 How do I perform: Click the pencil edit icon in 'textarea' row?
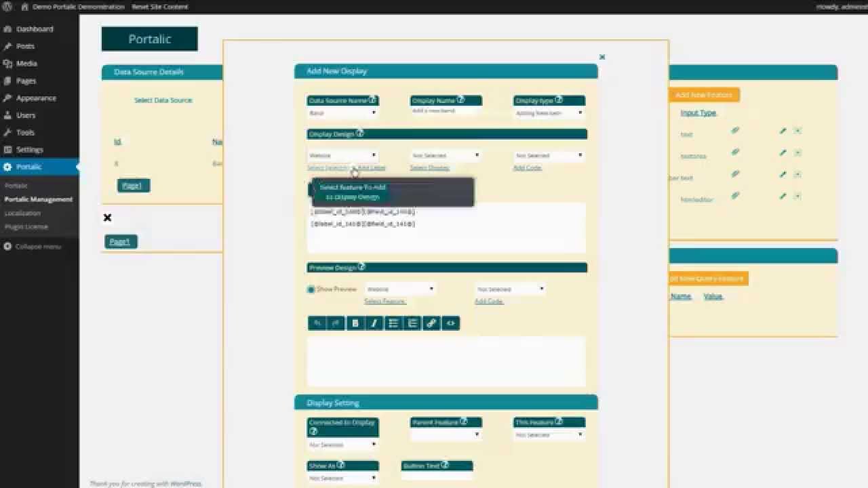click(783, 152)
